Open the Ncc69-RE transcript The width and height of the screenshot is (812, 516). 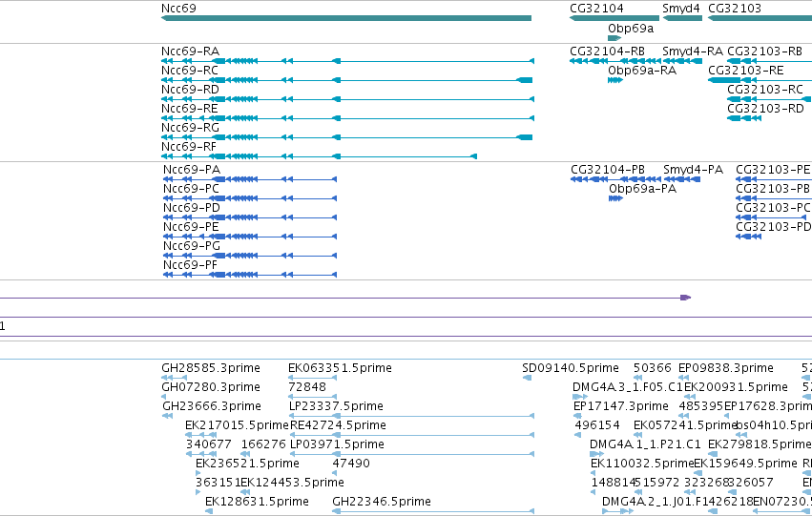pyautogui.click(x=347, y=118)
